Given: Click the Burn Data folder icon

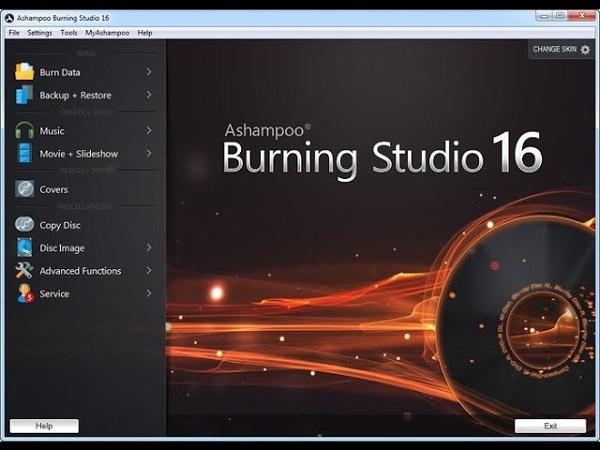Looking at the screenshot, I should pyautogui.click(x=24, y=72).
